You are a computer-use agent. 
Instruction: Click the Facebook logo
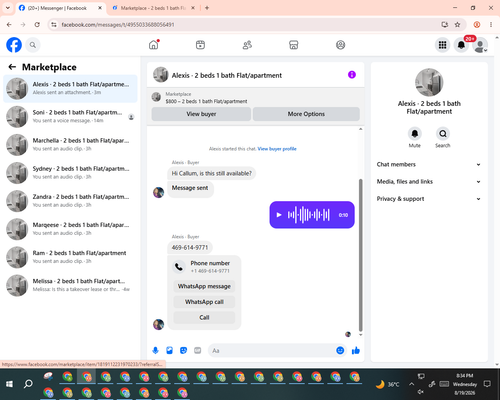click(14, 45)
